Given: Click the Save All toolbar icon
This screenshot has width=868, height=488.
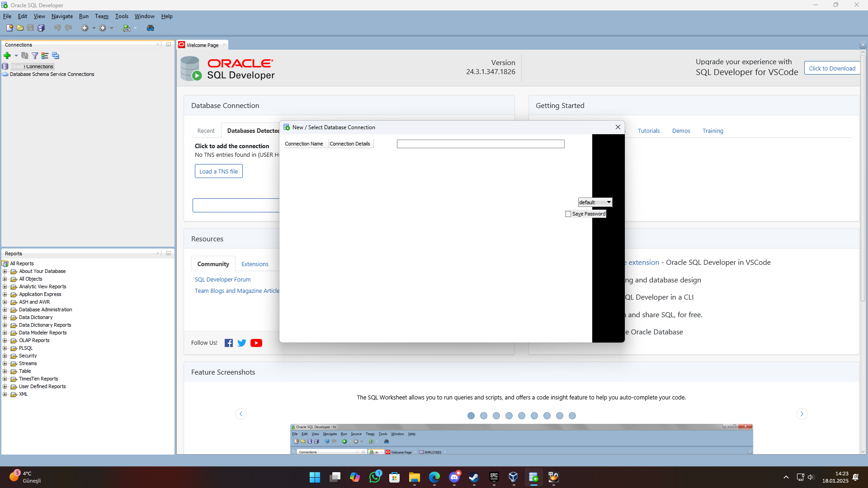Looking at the screenshot, I should pyautogui.click(x=41, y=28).
